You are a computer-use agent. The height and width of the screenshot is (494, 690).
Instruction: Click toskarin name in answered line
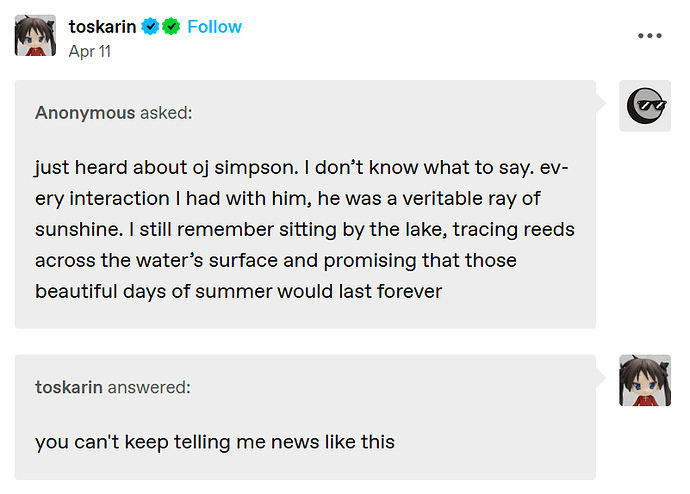tap(69, 387)
